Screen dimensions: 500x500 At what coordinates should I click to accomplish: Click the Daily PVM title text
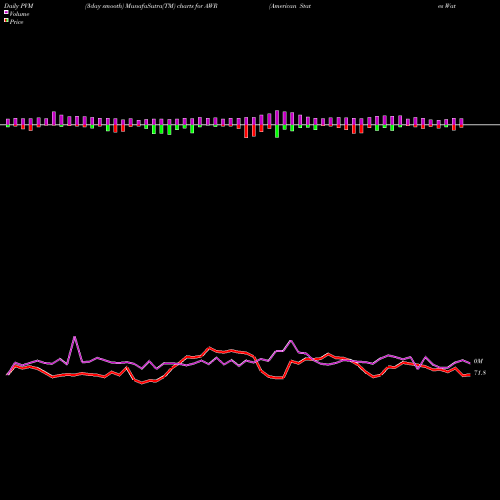pos(18,6)
